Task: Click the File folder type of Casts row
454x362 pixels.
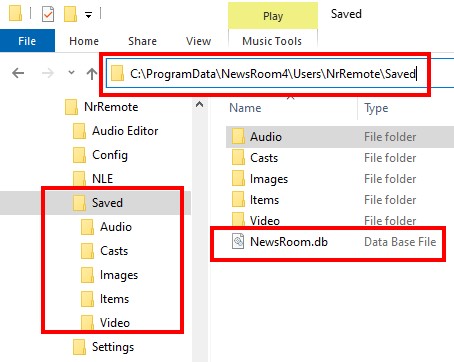Action: click(390, 158)
